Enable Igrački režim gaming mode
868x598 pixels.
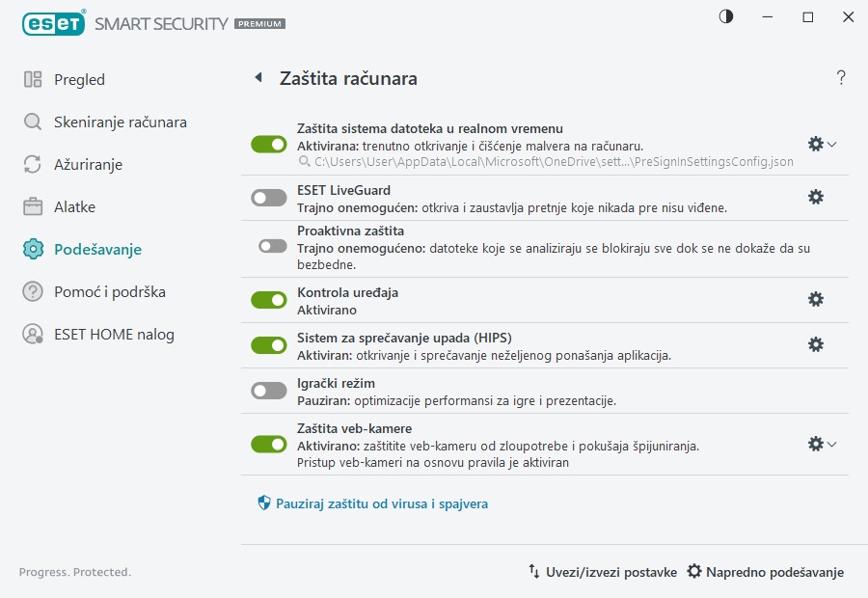tap(268, 391)
